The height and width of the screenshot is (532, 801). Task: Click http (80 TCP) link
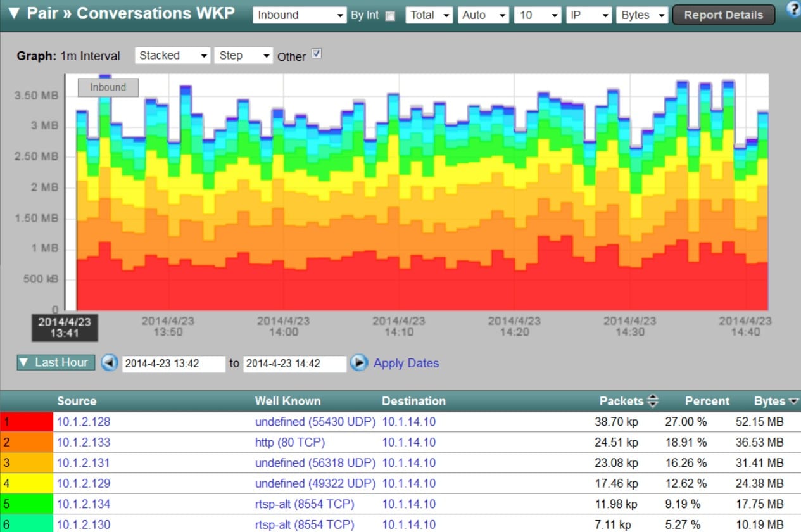291,442
